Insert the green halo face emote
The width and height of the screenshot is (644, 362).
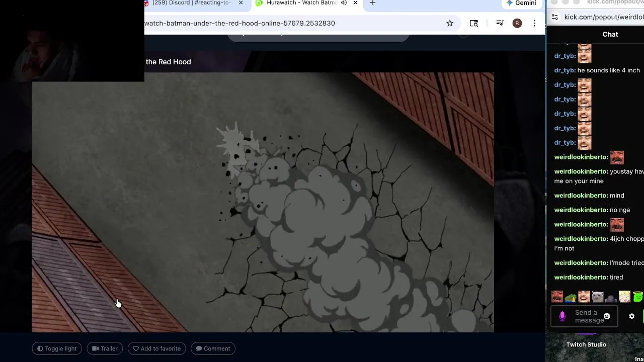point(638,297)
